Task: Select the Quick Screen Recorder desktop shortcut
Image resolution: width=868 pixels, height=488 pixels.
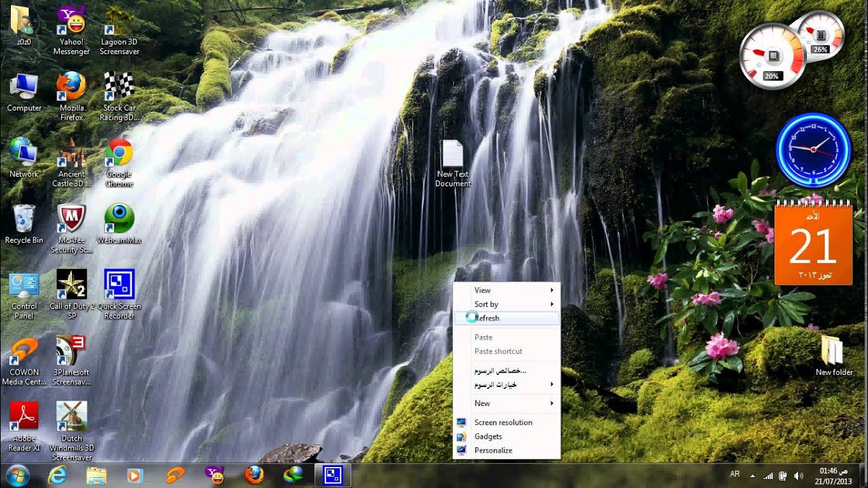Action: [x=119, y=295]
